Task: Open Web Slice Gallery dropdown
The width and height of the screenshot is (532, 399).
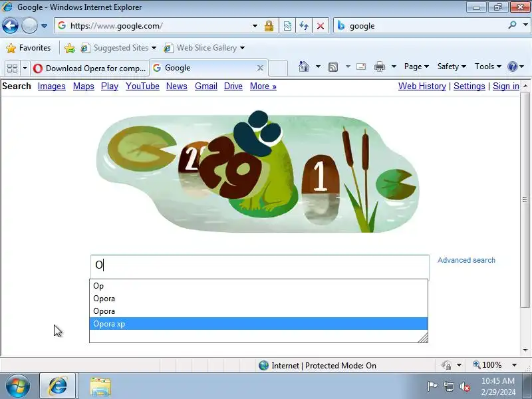Action: tap(204, 48)
